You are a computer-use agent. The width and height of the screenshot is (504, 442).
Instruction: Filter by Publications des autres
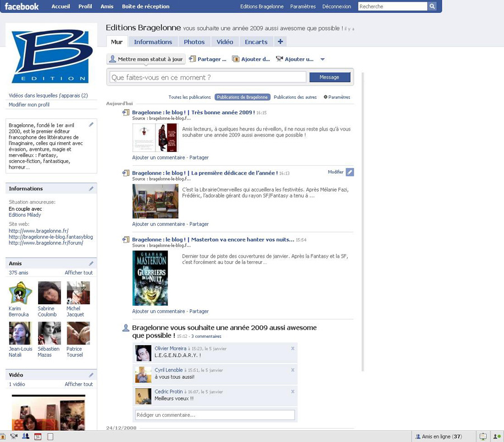point(295,97)
